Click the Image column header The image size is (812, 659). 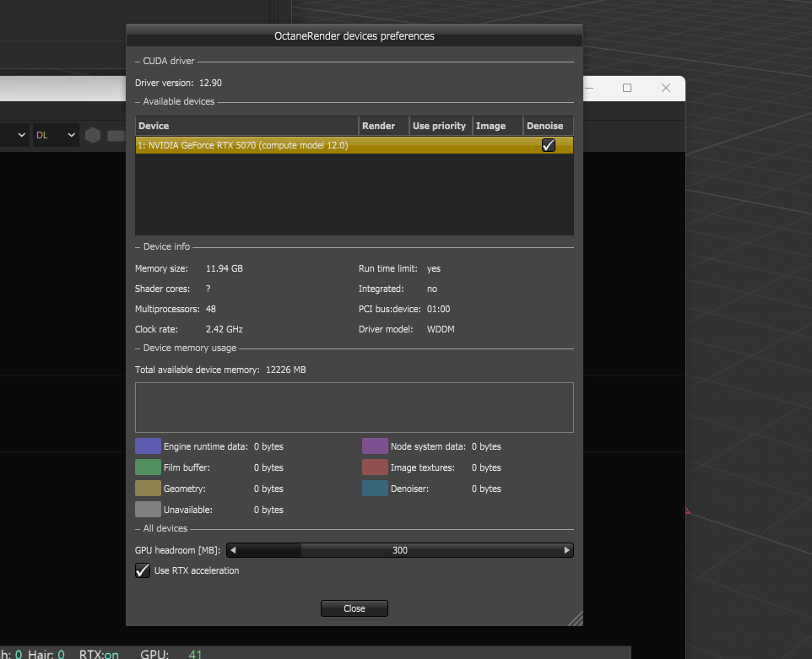coord(498,126)
